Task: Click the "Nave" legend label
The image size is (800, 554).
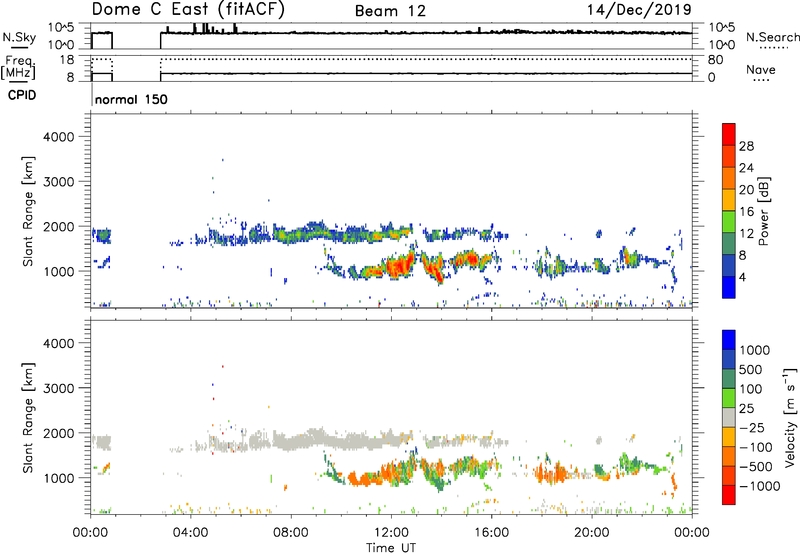Action: click(761, 70)
